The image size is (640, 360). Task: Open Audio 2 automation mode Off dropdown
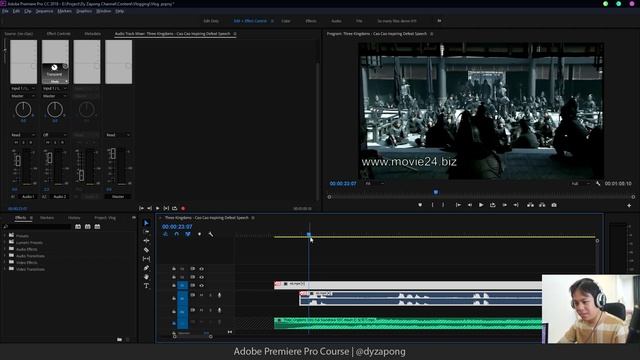click(55, 135)
